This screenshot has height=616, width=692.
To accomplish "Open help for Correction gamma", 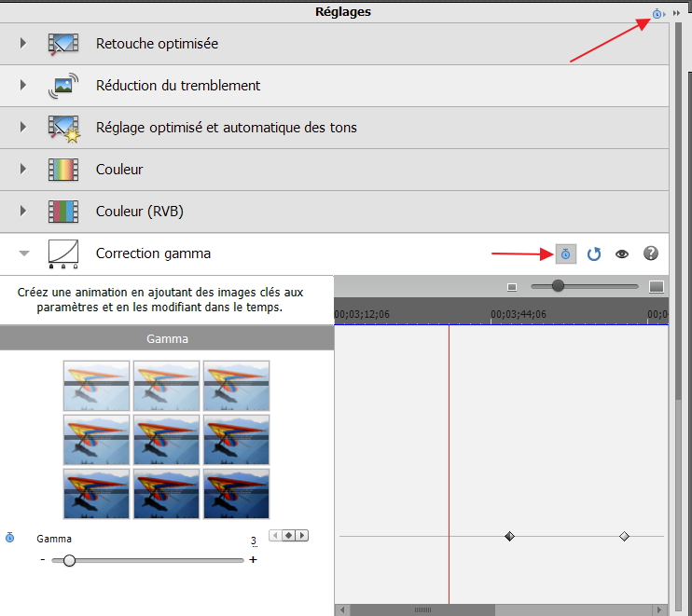I will (x=651, y=253).
